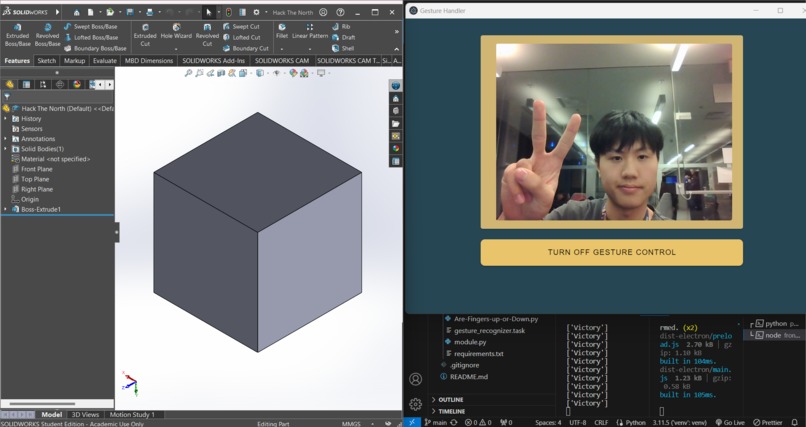Open the ConfigurationManager tab icon
This screenshot has width=806, height=427.
43,84
